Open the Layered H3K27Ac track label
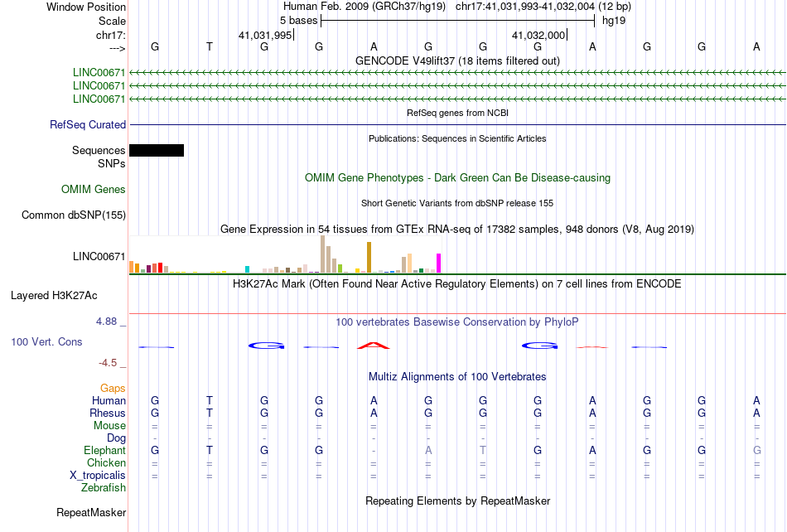Image resolution: width=787 pixels, height=532 pixels. click(x=54, y=296)
